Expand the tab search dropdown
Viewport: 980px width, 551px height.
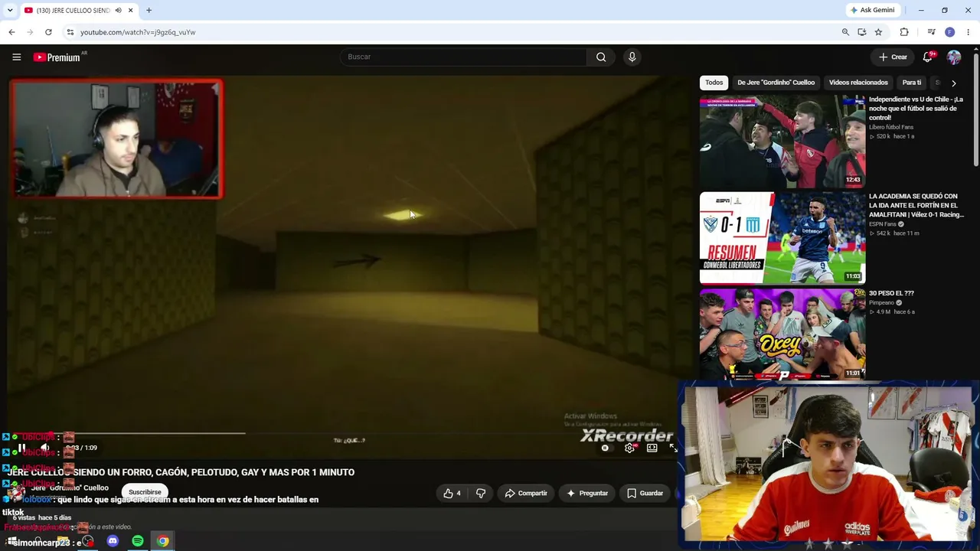[x=10, y=11]
